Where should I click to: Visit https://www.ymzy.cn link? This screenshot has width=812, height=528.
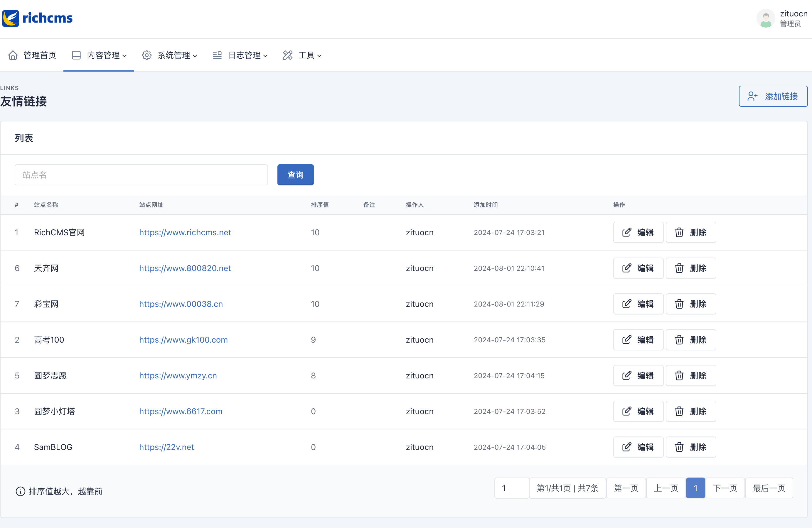[x=178, y=376]
